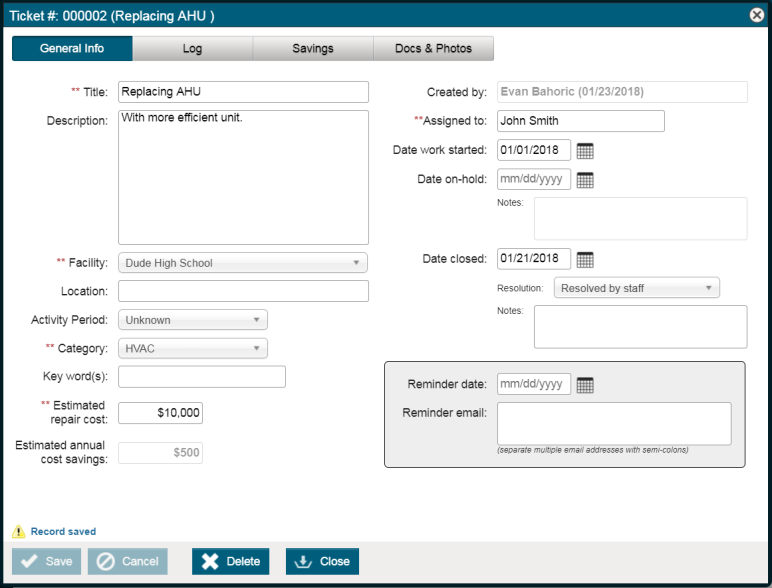The height and width of the screenshot is (588, 772).
Task: Click the Record saved status text
Action: 64,531
